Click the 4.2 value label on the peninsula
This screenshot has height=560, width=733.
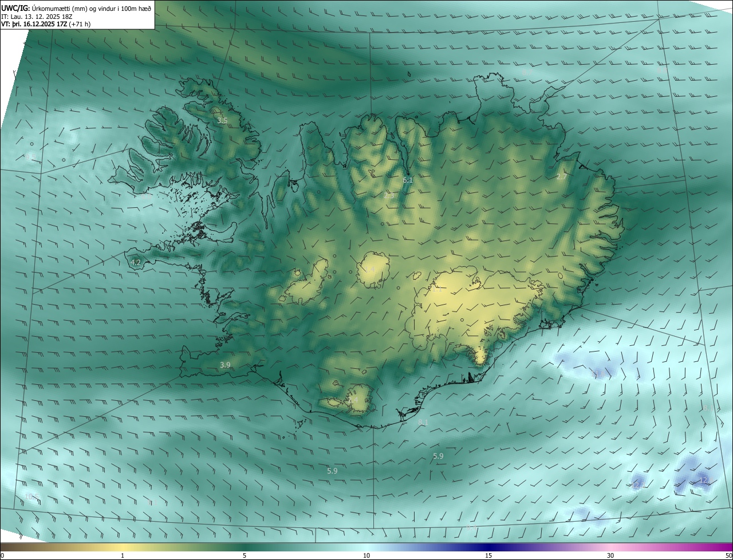pos(136,262)
